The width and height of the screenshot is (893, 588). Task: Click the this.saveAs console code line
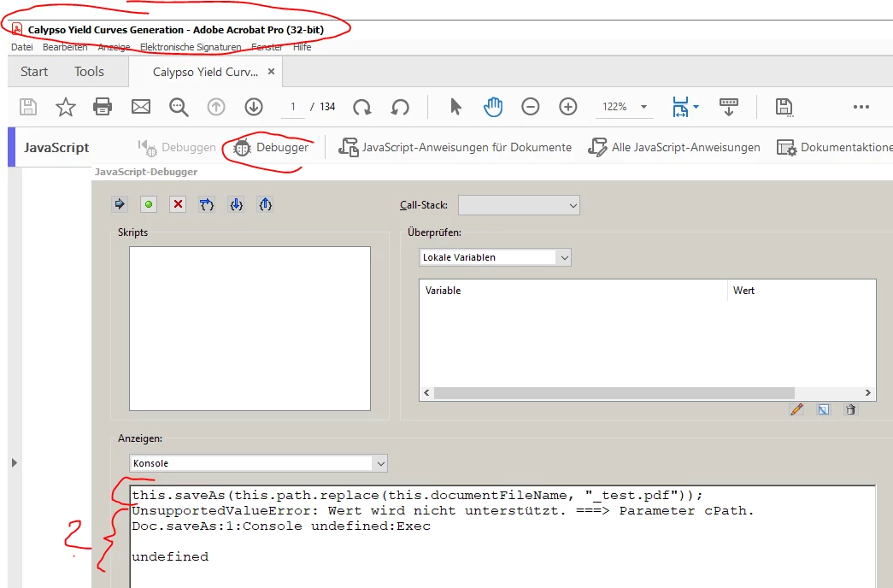(x=417, y=495)
